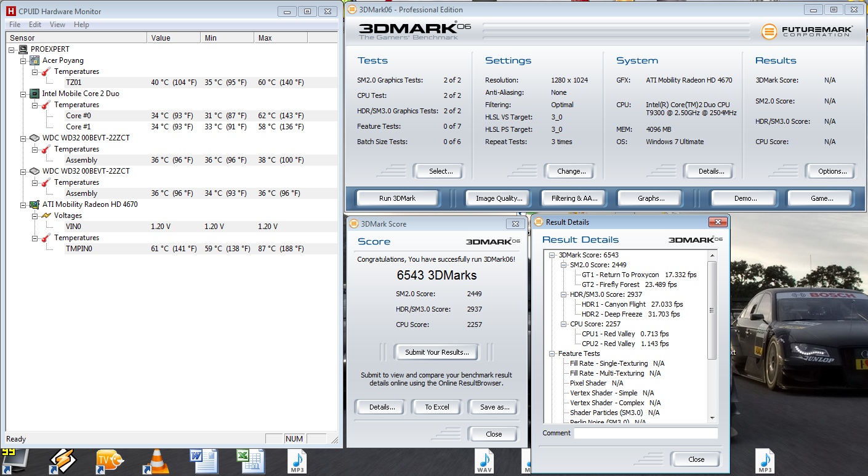The width and height of the screenshot is (868, 476).
Task: Click the thermometer icon above the TMPIN0 row
Action: click(46, 238)
